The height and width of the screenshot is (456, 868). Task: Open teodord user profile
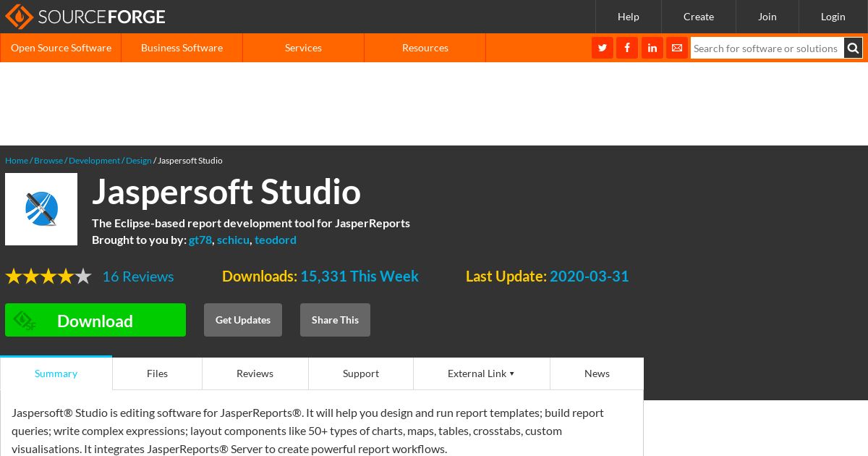(x=276, y=240)
